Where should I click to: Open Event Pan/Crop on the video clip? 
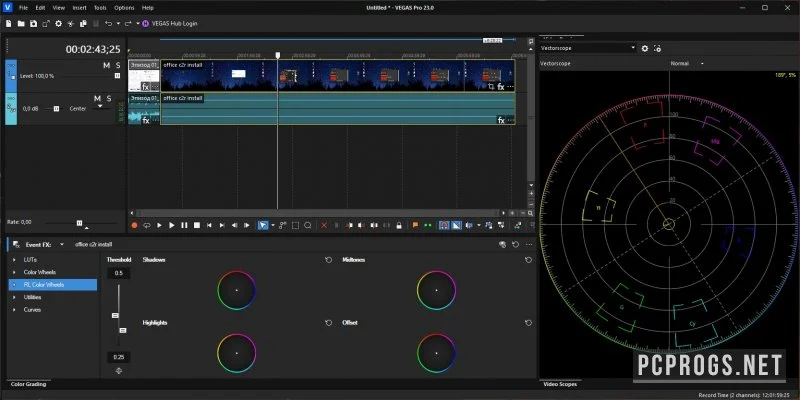(491, 87)
